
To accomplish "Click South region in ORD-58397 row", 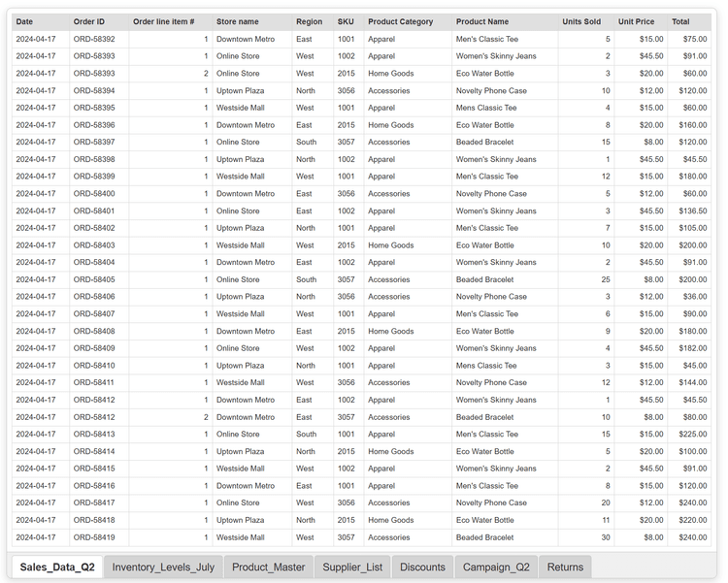I will click(313, 142).
